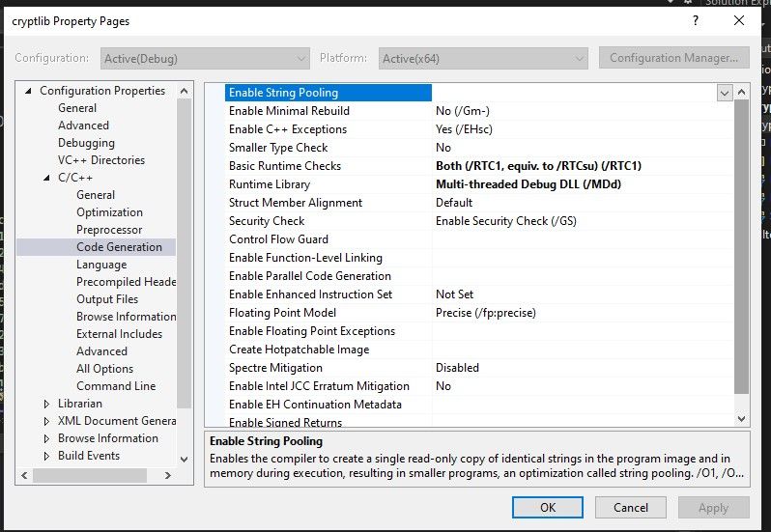
Task: Open the All Options page
Action: [x=104, y=369]
